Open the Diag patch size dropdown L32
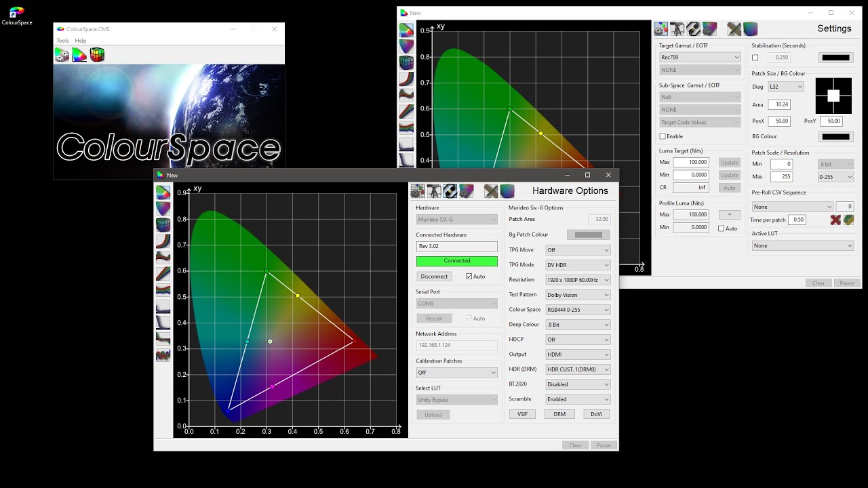This screenshot has height=488, width=868. pos(786,87)
